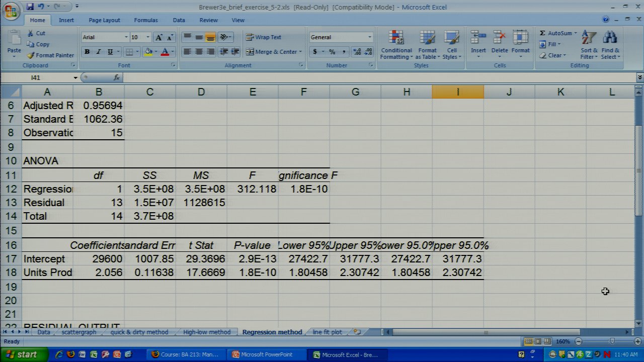
Task: Click the Delete cells icon
Action: coord(499,39)
